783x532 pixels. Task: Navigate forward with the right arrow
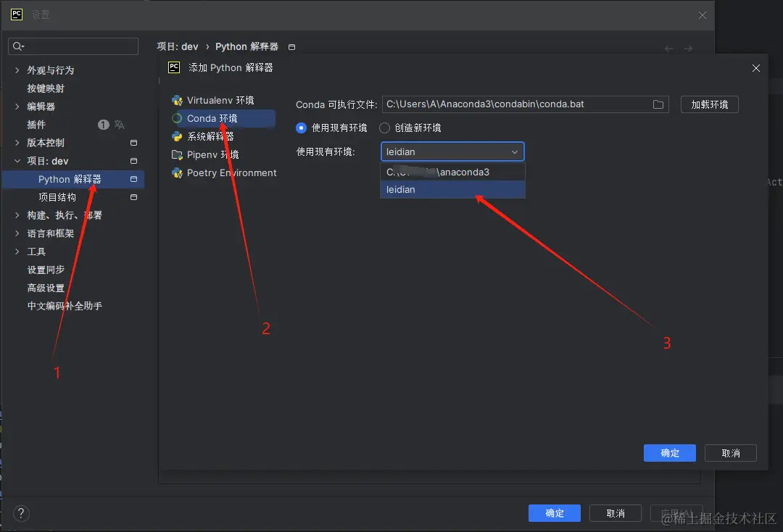pos(688,49)
